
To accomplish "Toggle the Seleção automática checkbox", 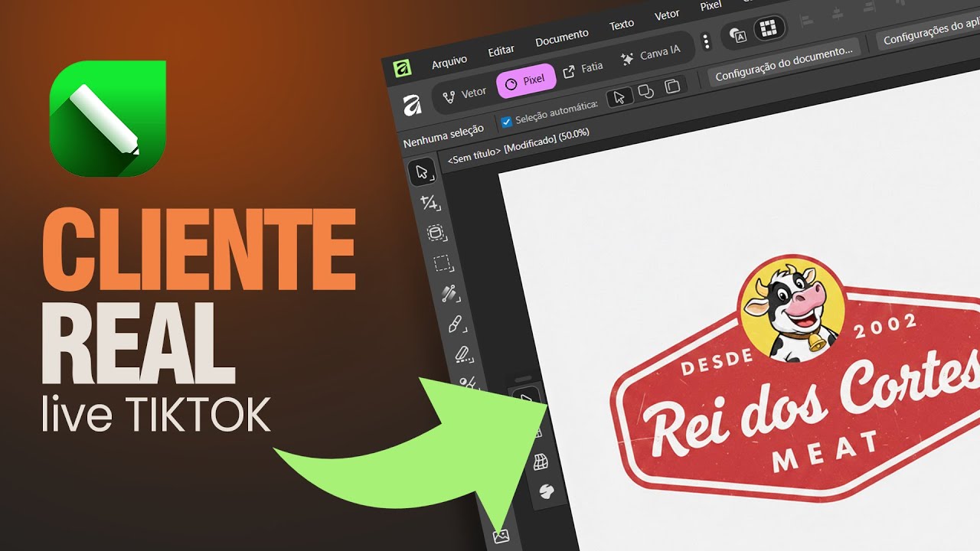I will (506, 121).
